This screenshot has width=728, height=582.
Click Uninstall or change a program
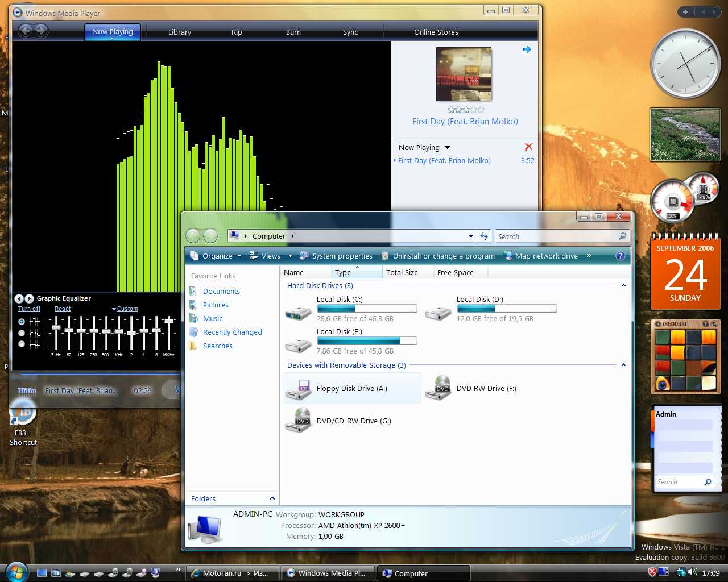click(x=438, y=256)
